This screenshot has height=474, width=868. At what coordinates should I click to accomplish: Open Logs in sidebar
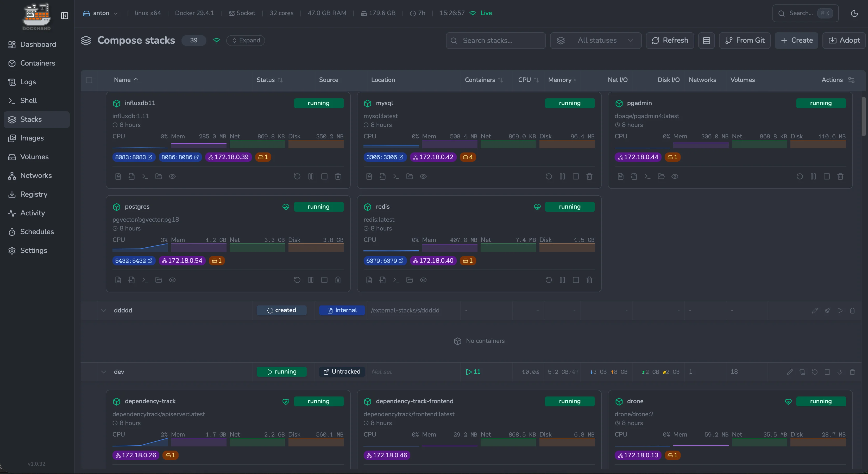tap(37, 82)
